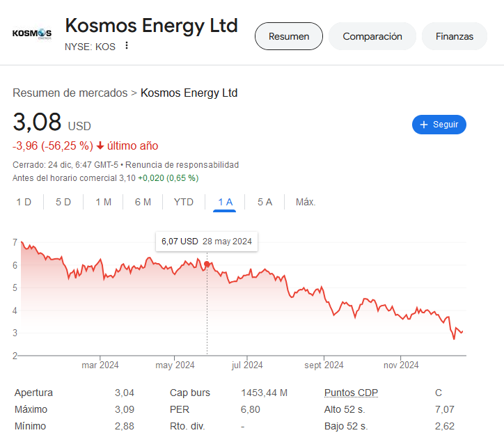504x442 pixels.
Task: Follow the stock with the Seguir button
Action: coord(439,125)
